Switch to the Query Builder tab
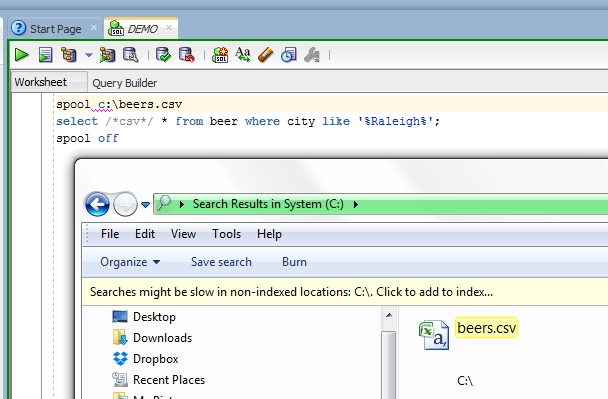608x399 pixels. click(x=124, y=83)
